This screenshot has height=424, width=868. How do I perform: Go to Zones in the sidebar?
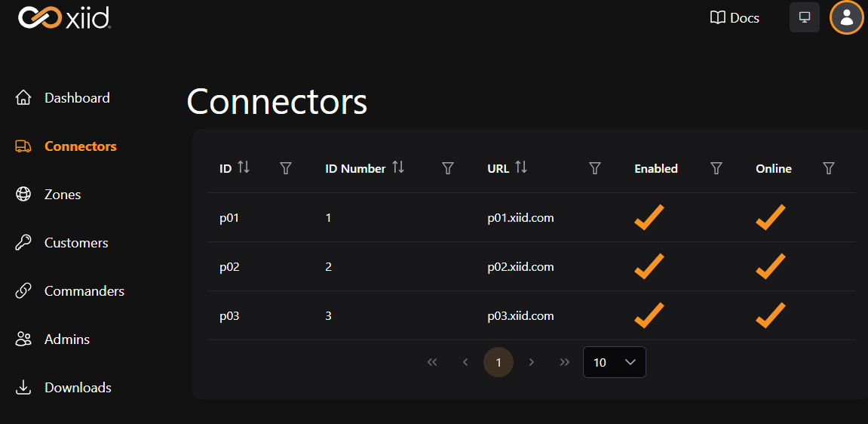(62, 195)
